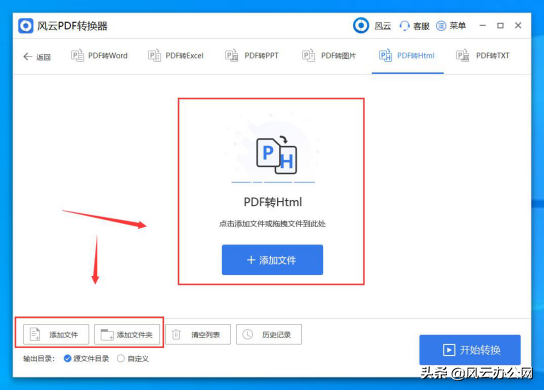Click the 风云PDF转换器 app logo icon
The width and height of the screenshot is (545, 391).
tap(25, 26)
